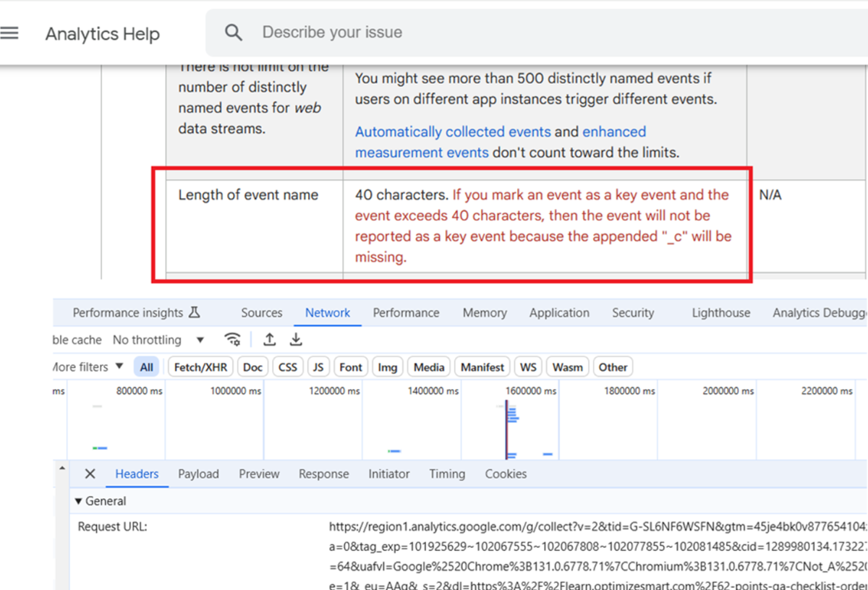Collapse the General section triangle
Image resolution: width=868 pixels, height=590 pixels.
point(78,500)
